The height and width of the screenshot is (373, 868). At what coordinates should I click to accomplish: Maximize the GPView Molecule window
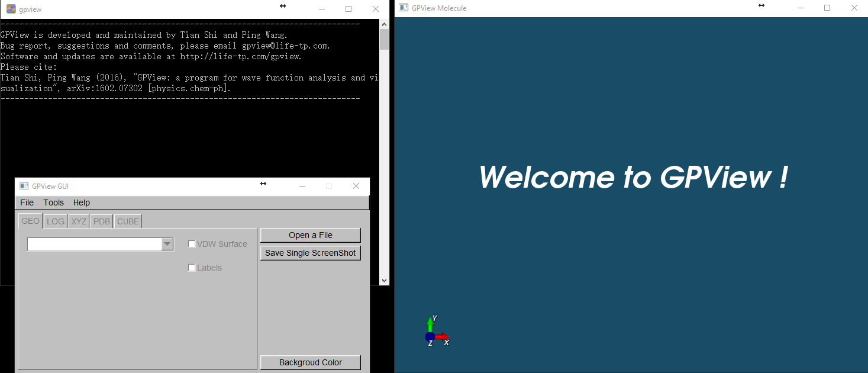point(827,8)
